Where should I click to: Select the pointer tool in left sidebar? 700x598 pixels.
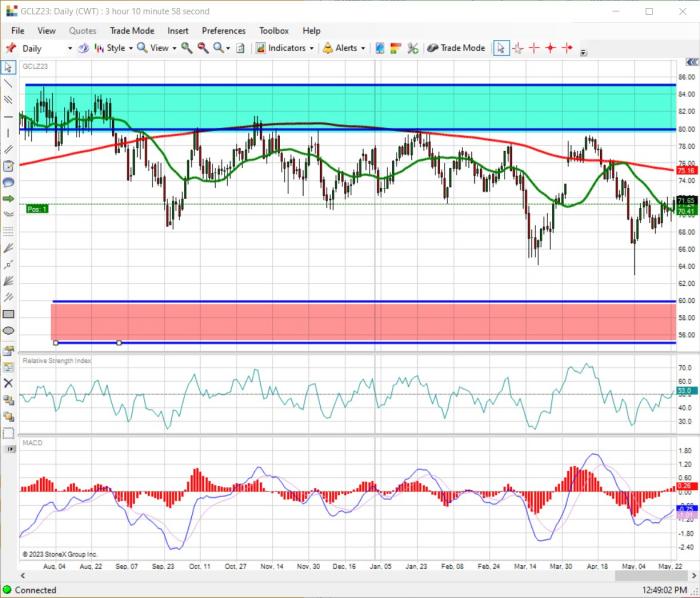pos(8,67)
